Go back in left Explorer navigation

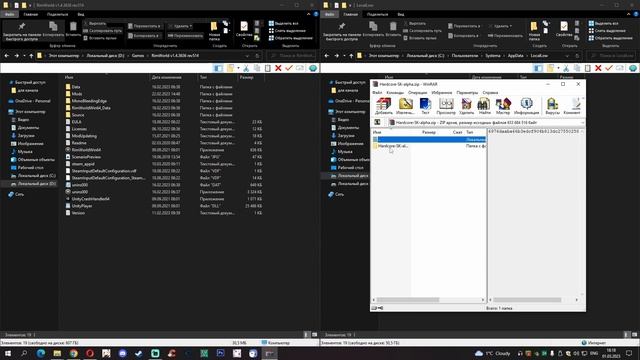click(x=7, y=56)
